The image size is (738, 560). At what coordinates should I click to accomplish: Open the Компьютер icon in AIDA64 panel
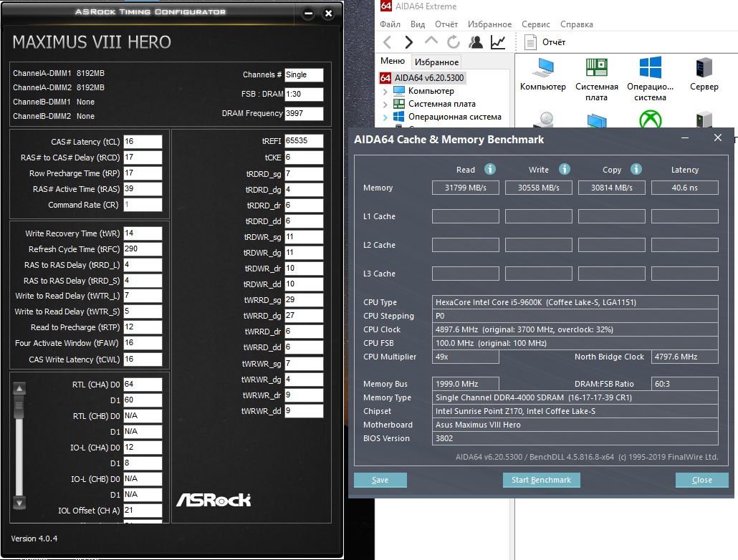click(542, 74)
